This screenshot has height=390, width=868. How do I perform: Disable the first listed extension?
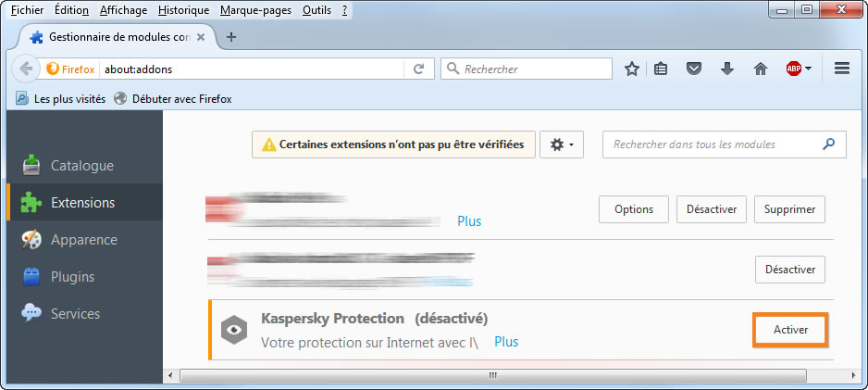[x=711, y=209]
